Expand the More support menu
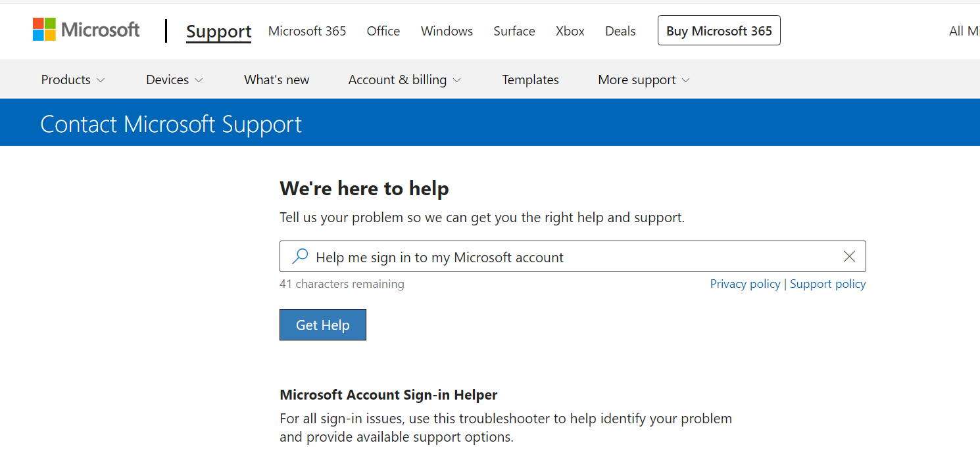Viewport: 980px width, 464px height. point(644,80)
